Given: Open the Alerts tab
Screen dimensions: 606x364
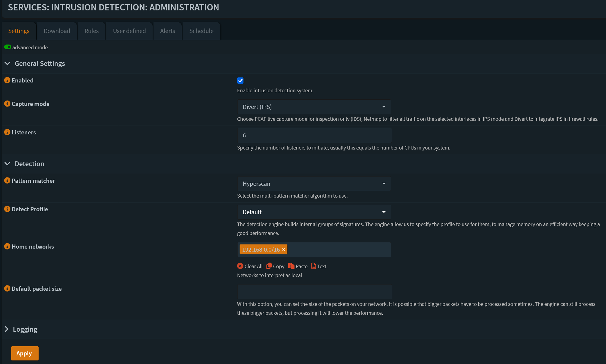Looking at the screenshot, I should (167, 31).
